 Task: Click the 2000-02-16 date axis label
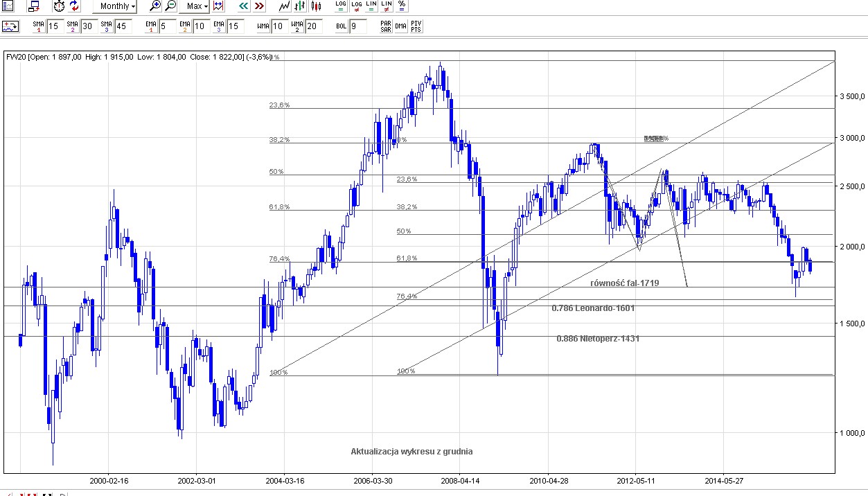coord(109,479)
